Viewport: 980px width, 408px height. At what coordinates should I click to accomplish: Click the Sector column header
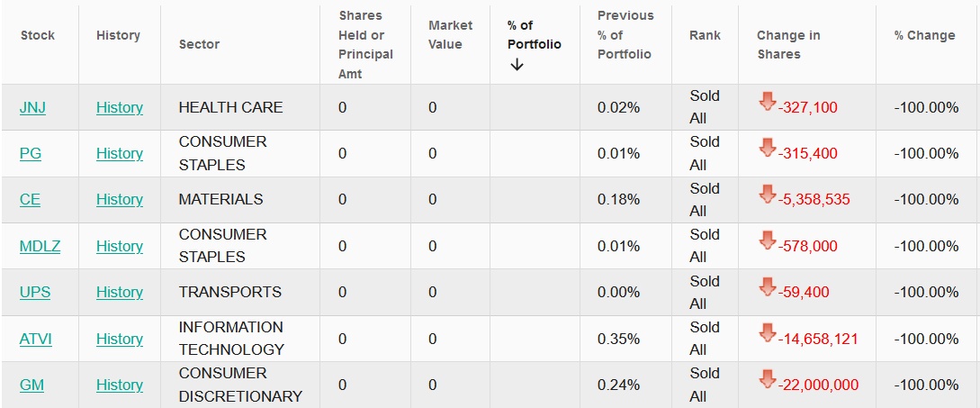[199, 44]
